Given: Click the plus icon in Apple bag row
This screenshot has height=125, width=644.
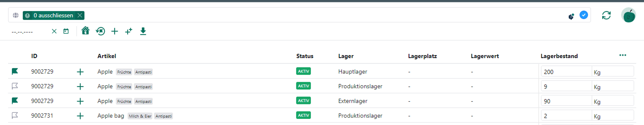Looking at the screenshot, I should [x=80, y=116].
